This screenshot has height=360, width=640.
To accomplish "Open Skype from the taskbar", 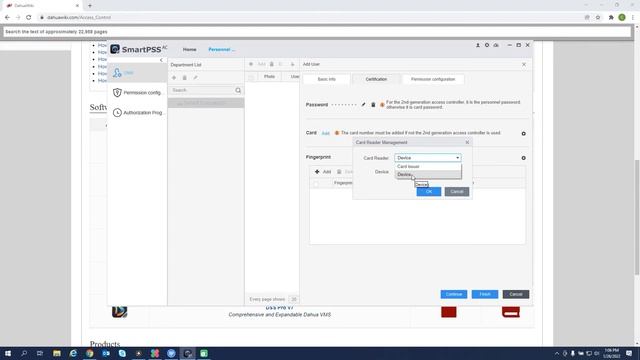I will [122, 353].
